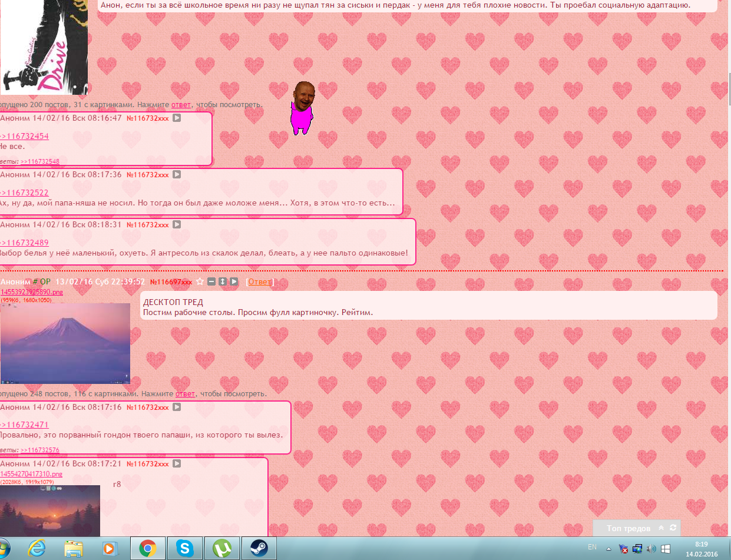Click play icon on 08:18:31 post
Screen dimensions: 731x560
pos(176,224)
